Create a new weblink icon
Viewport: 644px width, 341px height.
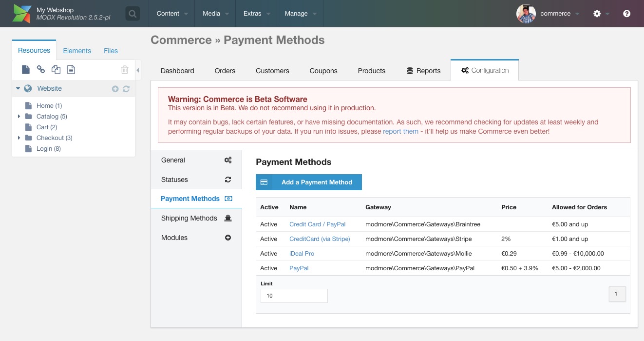(41, 70)
